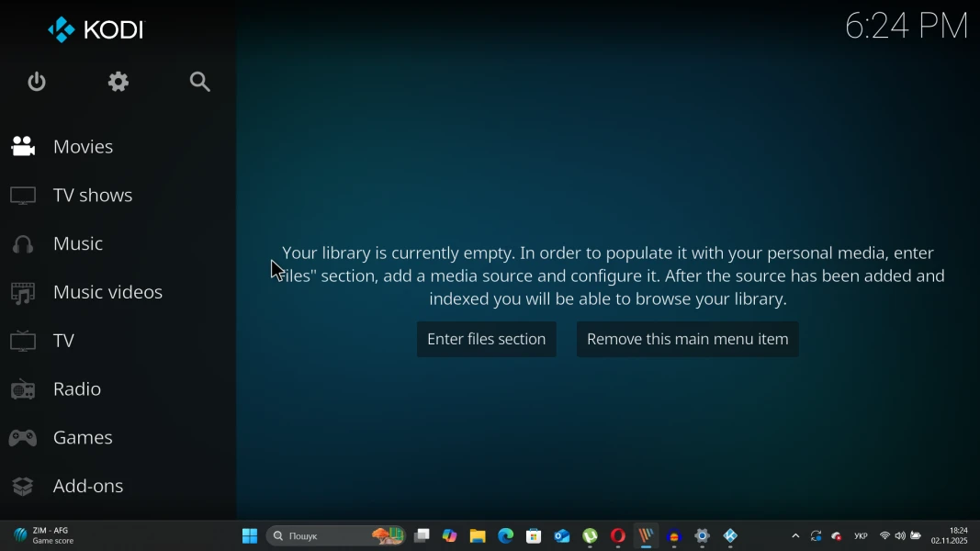Image resolution: width=980 pixels, height=551 pixels.
Task: Select the TV shows menu item
Action: click(93, 196)
